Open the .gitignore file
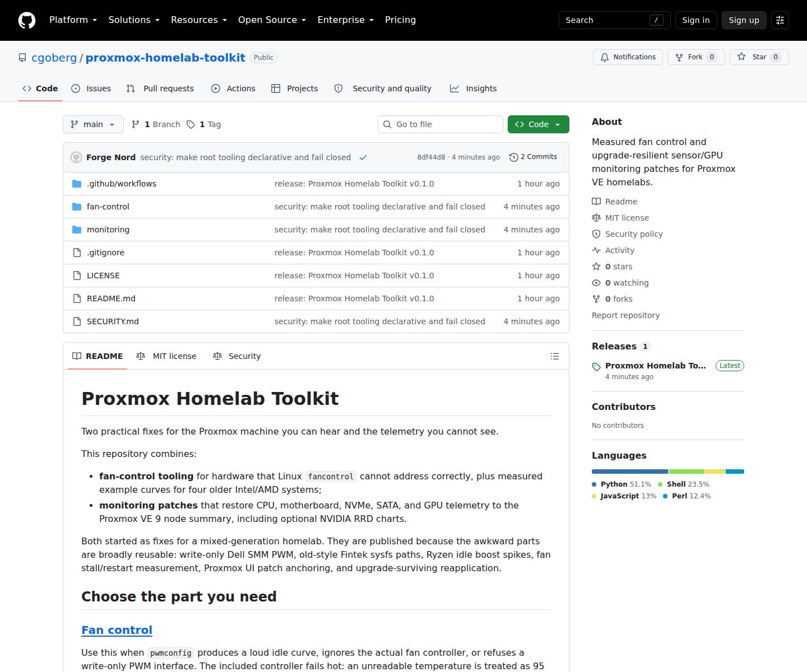Viewport: 807px width, 672px height. 105,253
